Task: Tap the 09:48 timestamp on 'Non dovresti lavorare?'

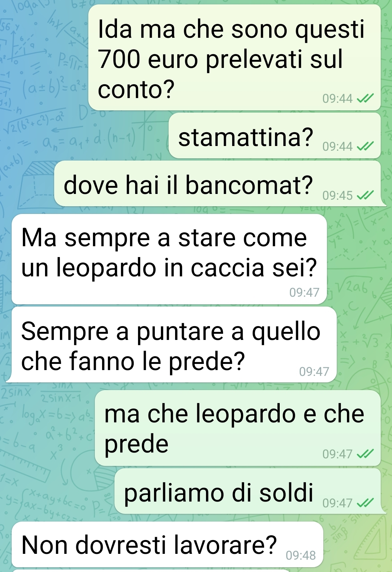Action: pos(301,555)
